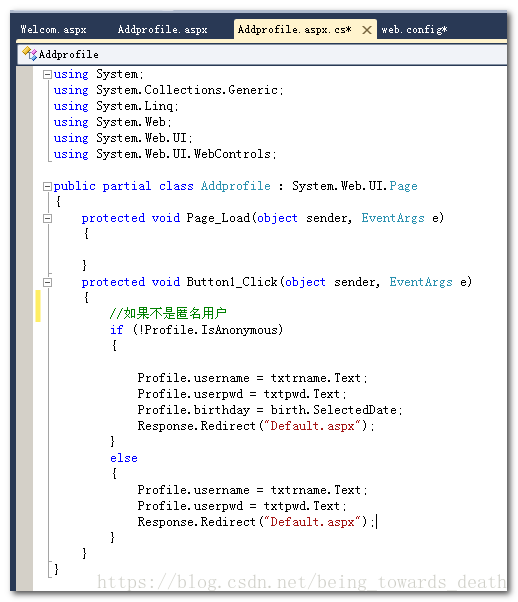Click 'Profile.username' in the if block
This screenshot has height=602, width=518.
click(194, 378)
